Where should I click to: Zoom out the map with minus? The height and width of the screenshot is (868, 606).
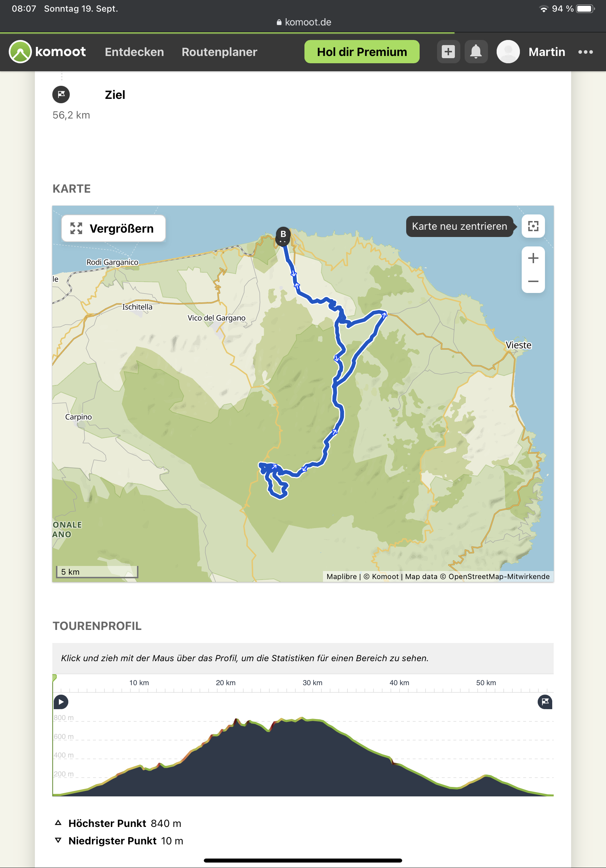click(533, 281)
